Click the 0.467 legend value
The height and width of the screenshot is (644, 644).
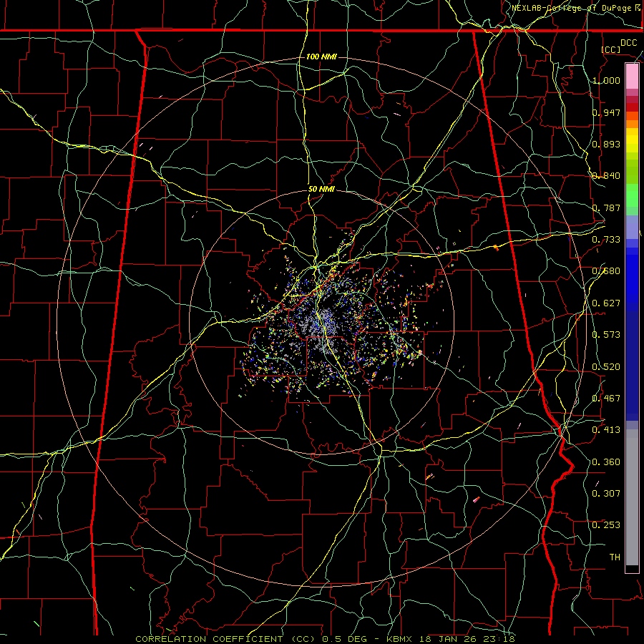(x=606, y=399)
